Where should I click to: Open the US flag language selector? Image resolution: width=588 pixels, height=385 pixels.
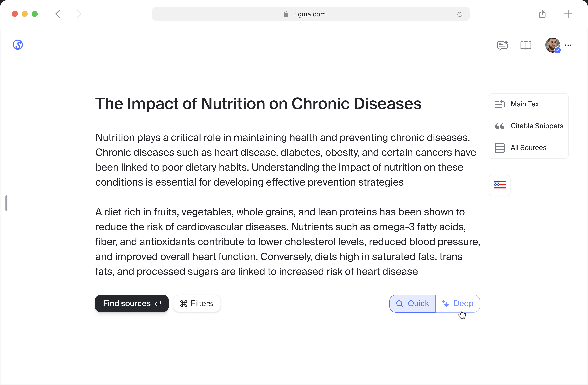click(x=499, y=185)
